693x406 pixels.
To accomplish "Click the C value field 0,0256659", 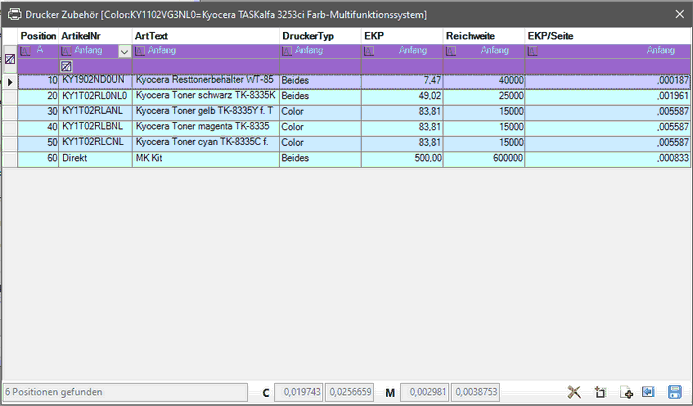I will click(x=350, y=392).
